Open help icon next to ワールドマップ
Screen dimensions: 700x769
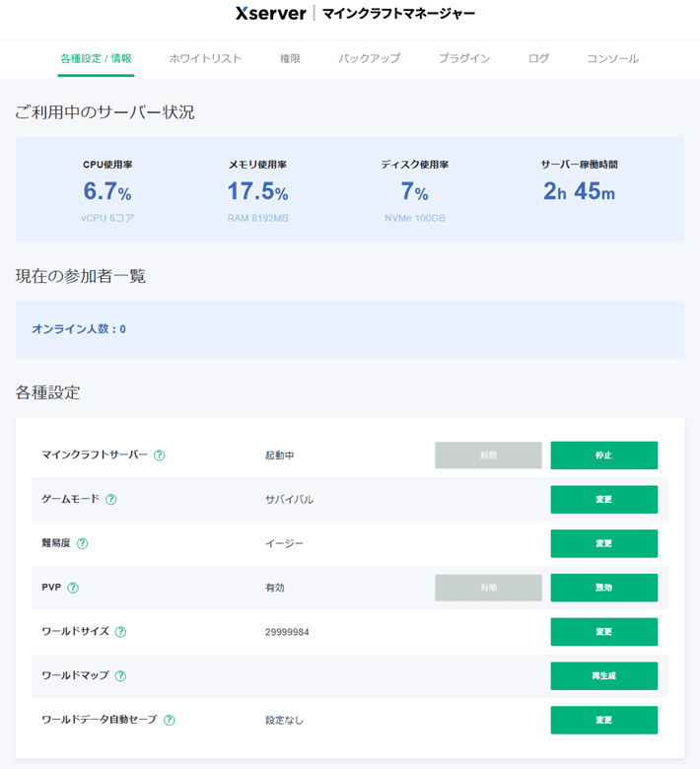click(120, 675)
